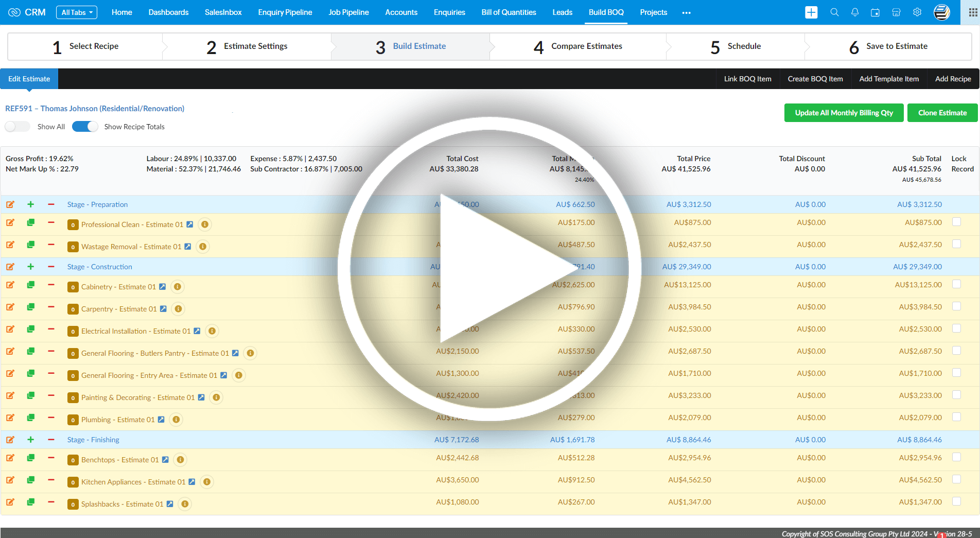980x538 pixels.
Task: Click the plus quick-create icon in top bar
Action: point(811,12)
